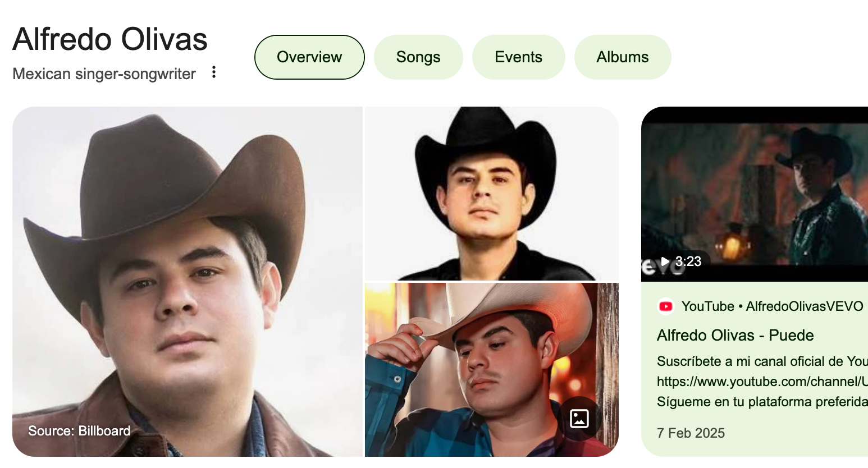Follow the youtube.com channel URL
The image size is (868, 468).
(x=762, y=382)
